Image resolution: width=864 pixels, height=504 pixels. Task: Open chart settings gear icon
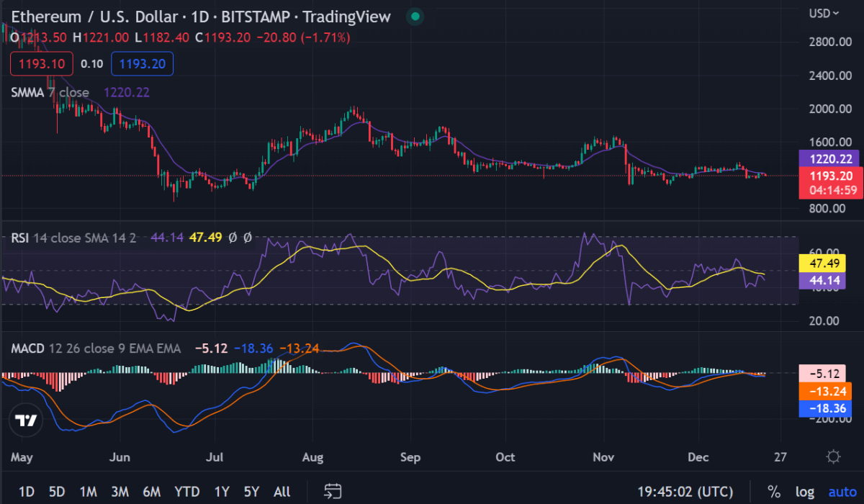pyautogui.click(x=833, y=456)
